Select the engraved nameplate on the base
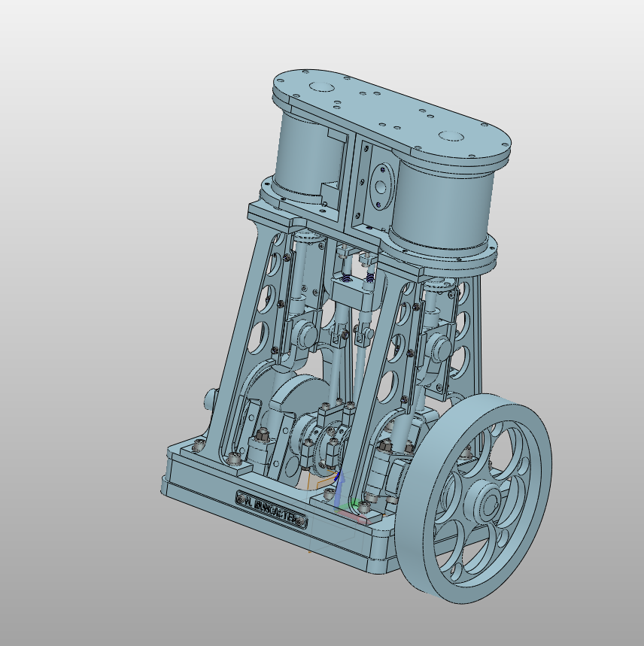Screen dimensions: 644x646 pyautogui.click(x=272, y=510)
